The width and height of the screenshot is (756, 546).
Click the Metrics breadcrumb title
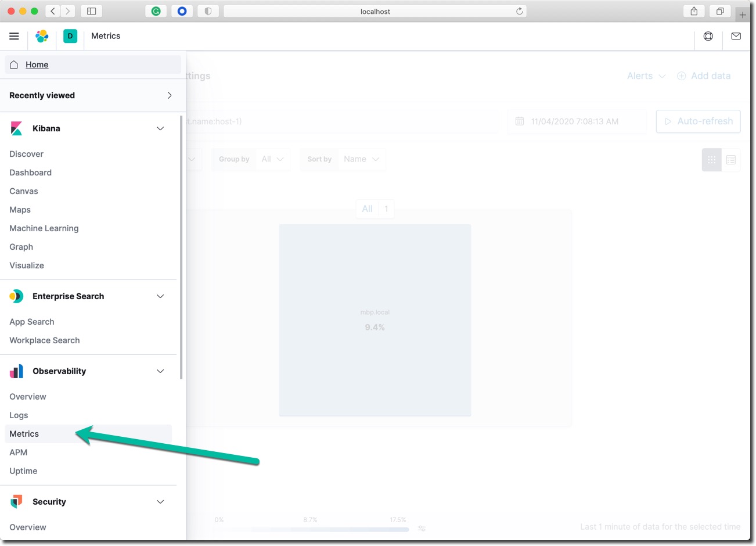(106, 36)
